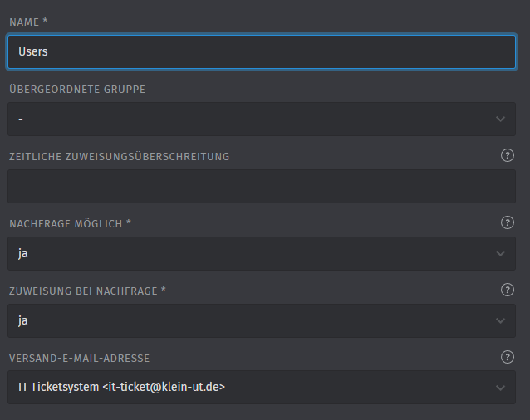Show help for Nachfrage möglich

coord(508,222)
